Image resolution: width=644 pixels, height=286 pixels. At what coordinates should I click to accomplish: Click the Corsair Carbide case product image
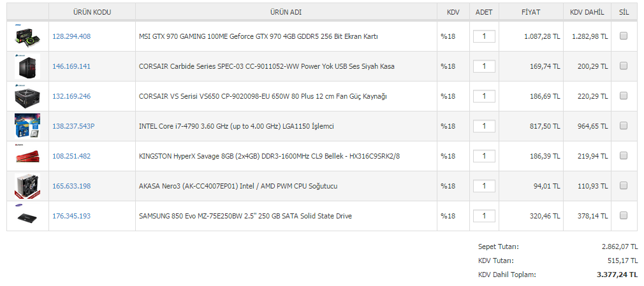(x=27, y=66)
